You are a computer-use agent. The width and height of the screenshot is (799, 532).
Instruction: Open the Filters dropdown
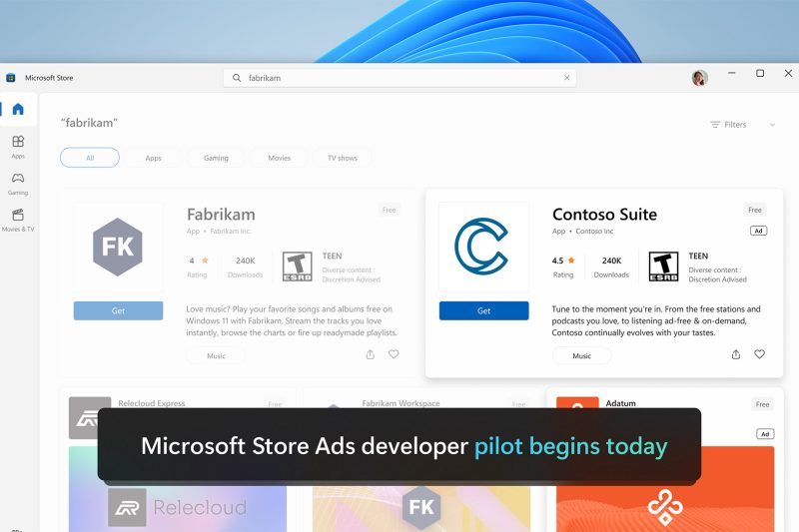729,125
